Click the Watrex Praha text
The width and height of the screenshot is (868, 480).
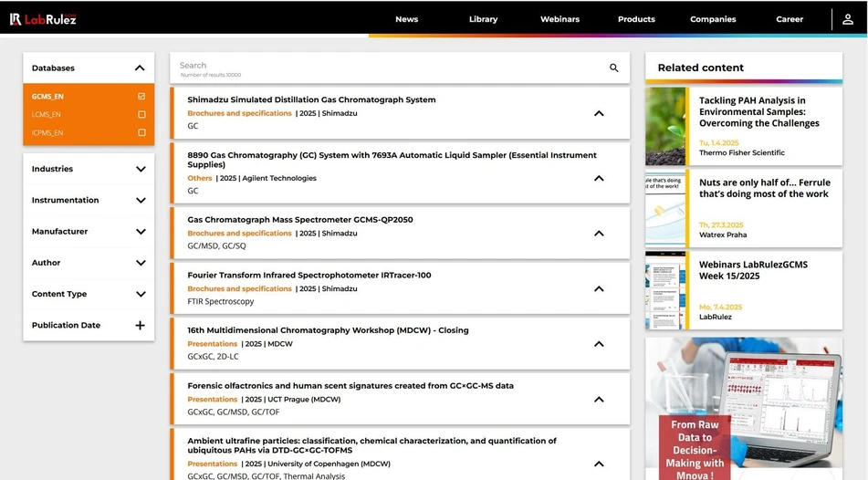(722, 235)
